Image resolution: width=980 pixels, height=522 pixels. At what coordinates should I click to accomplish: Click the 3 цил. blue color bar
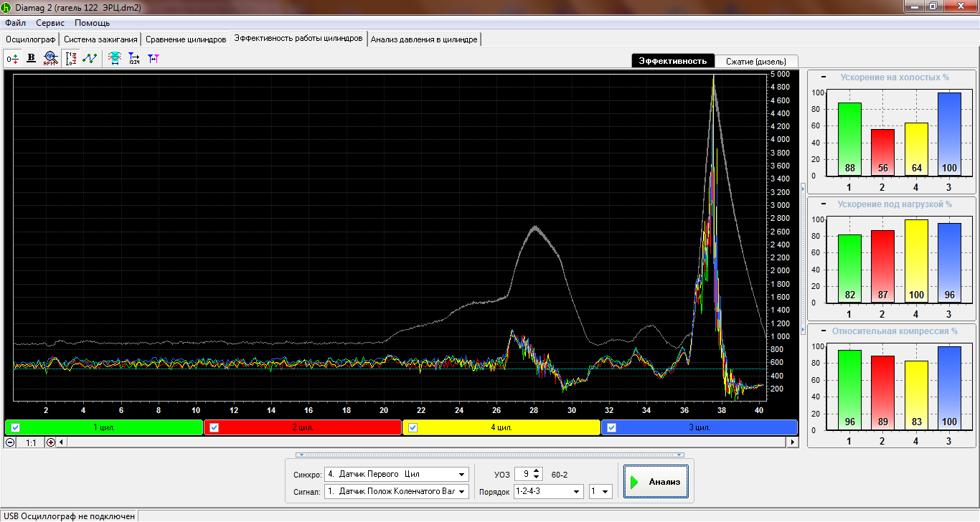(x=699, y=427)
